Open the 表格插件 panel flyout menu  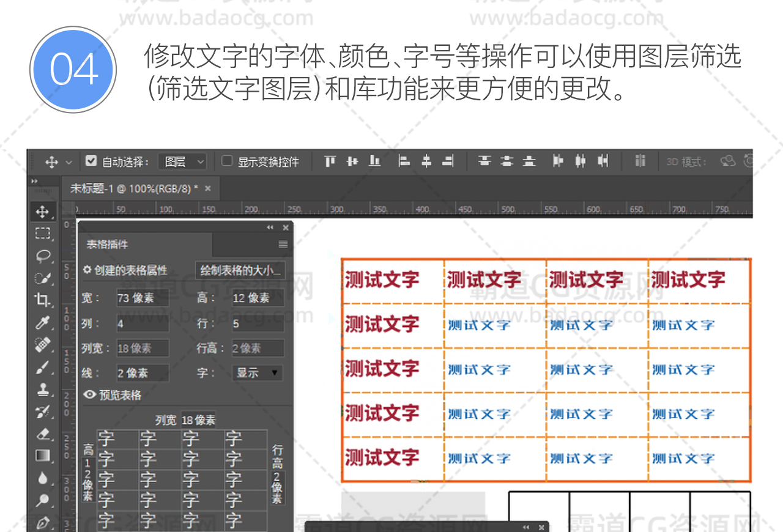tap(283, 245)
